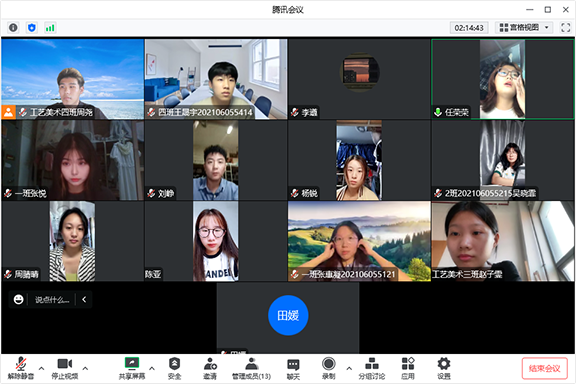Open the invite (邀请) participants icon
The height and width of the screenshot is (384, 576).
pyautogui.click(x=210, y=369)
